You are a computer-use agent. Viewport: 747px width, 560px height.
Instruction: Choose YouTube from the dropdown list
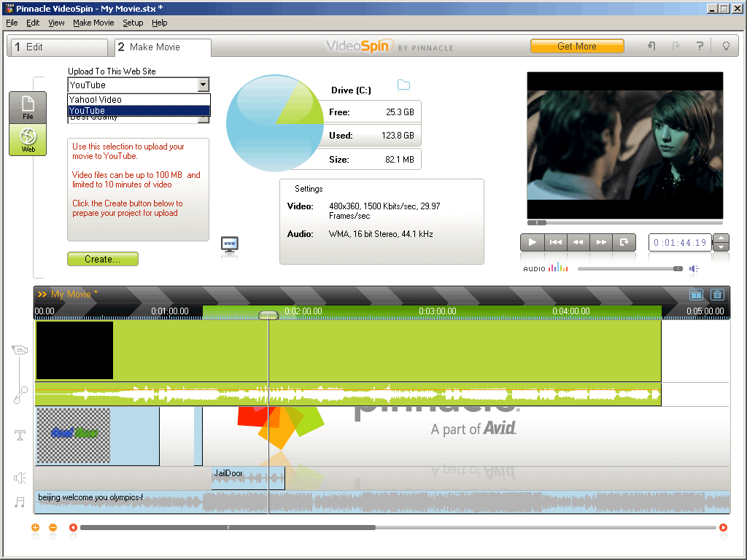[x=139, y=111]
